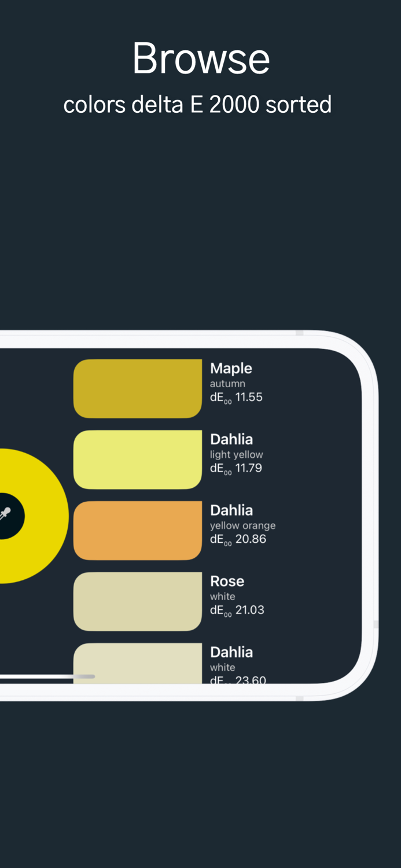Screen dimensions: 401x868
Task: Tap the Maple autumn color swatch
Action: (x=137, y=388)
